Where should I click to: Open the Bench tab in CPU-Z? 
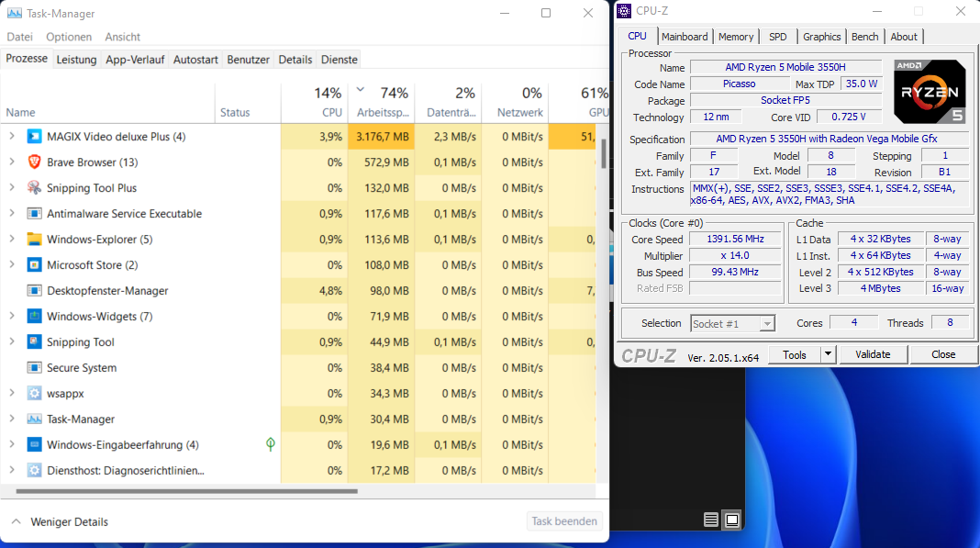click(865, 37)
